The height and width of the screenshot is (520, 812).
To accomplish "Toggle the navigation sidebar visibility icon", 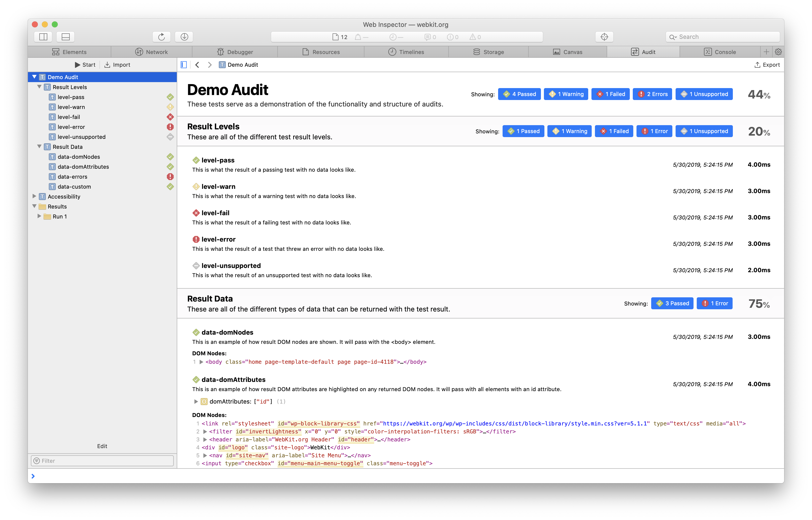I will [x=184, y=64].
